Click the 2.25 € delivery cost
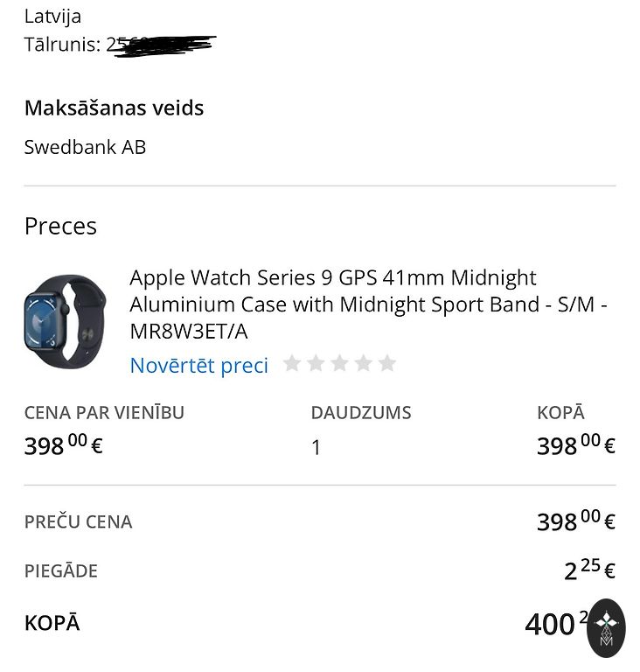Screen dimensions: 640x672 pyautogui.click(x=589, y=570)
